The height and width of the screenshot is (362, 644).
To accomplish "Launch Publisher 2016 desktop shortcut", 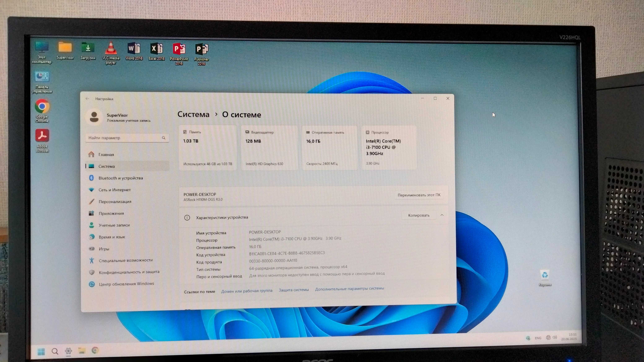I will pyautogui.click(x=202, y=54).
